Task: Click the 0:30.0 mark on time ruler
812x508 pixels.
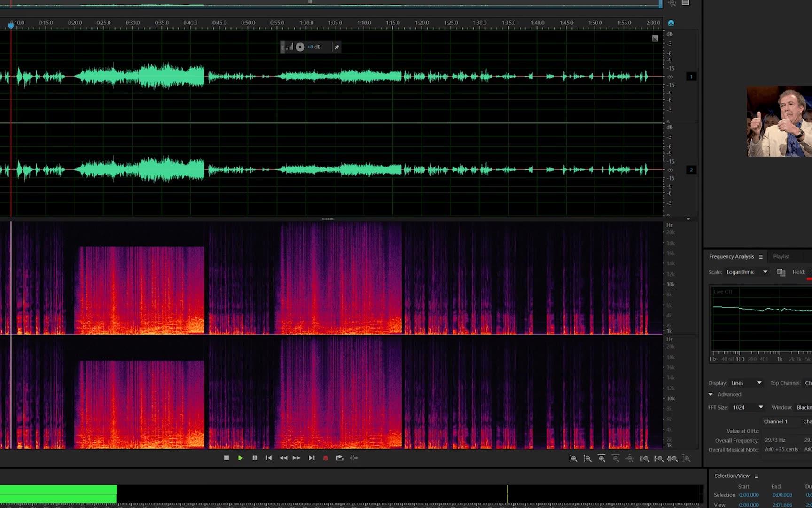Action: [133, 23]
